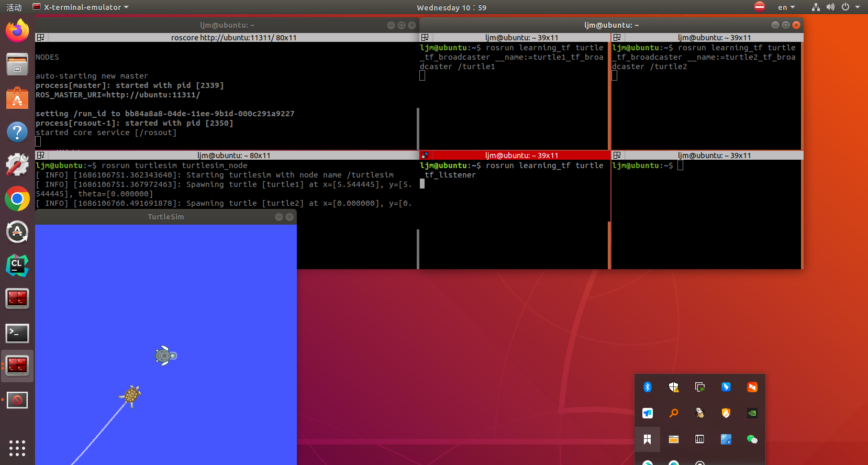Close the right Terminator window
Image resolution: width=868 pixels, height=465 pixels.
pos(796,25)
